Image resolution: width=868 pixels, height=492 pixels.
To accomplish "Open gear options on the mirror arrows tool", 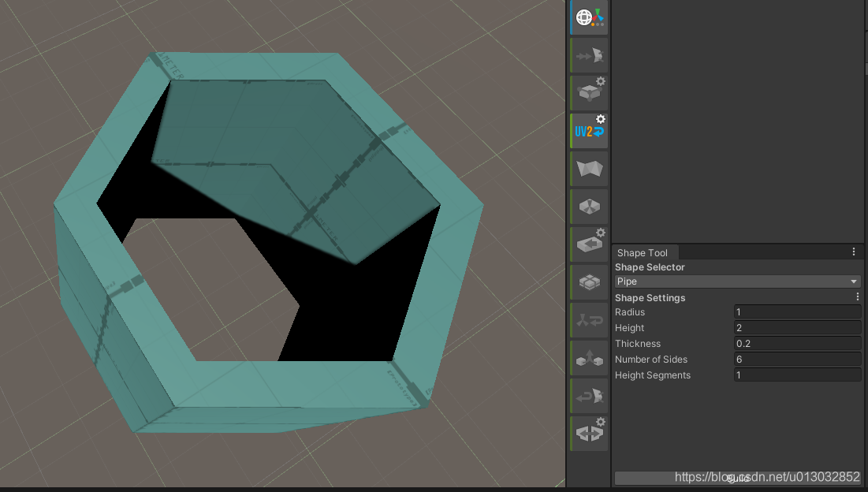I will pos(601,422).
